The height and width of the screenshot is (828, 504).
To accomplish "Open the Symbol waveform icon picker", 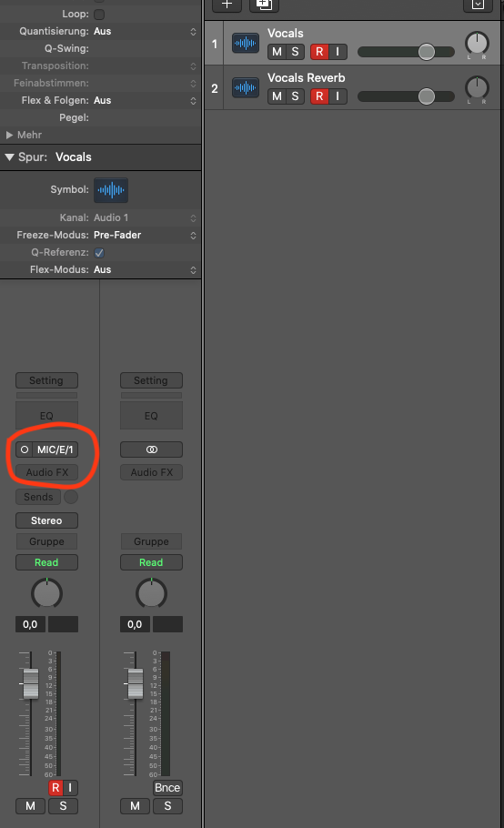I will pos(111,190).
